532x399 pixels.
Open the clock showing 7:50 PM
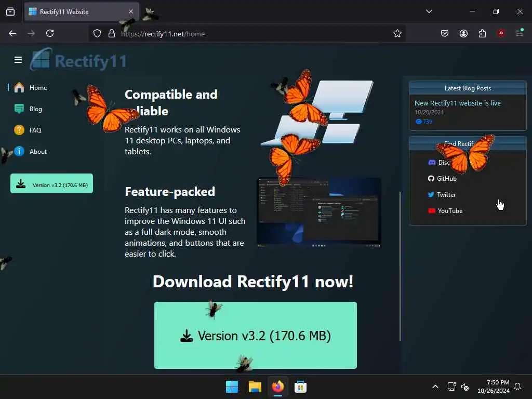494,387
